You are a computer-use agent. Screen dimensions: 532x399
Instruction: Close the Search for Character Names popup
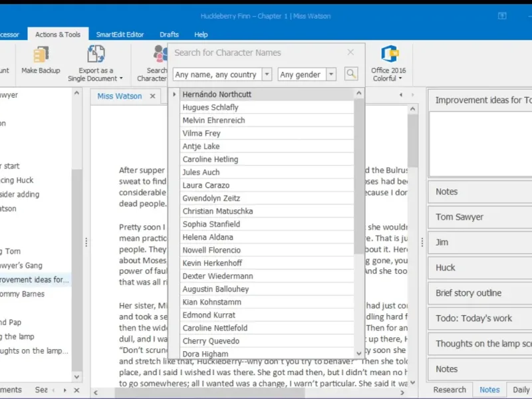(x=350, y=53)
